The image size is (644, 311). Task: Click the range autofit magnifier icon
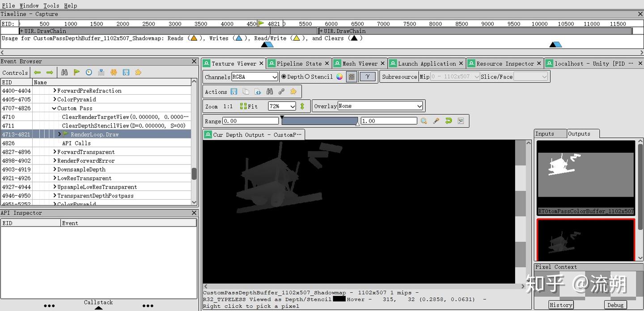pos(424,121)
